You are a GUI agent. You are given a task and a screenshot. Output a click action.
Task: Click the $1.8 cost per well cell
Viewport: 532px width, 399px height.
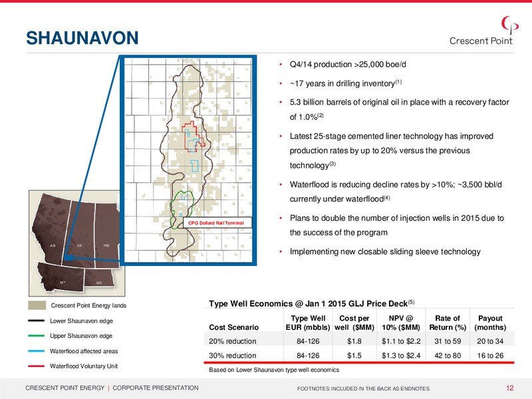pos(354,341)
